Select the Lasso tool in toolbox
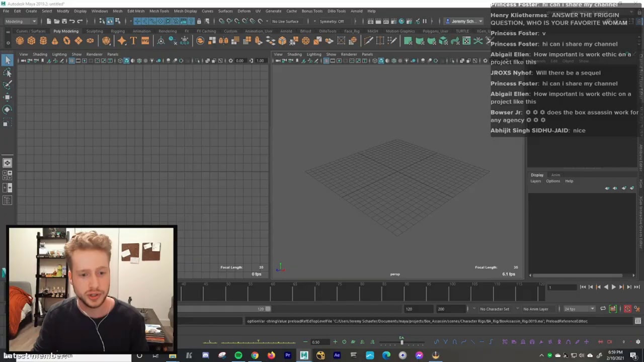 tap(8, 73)
